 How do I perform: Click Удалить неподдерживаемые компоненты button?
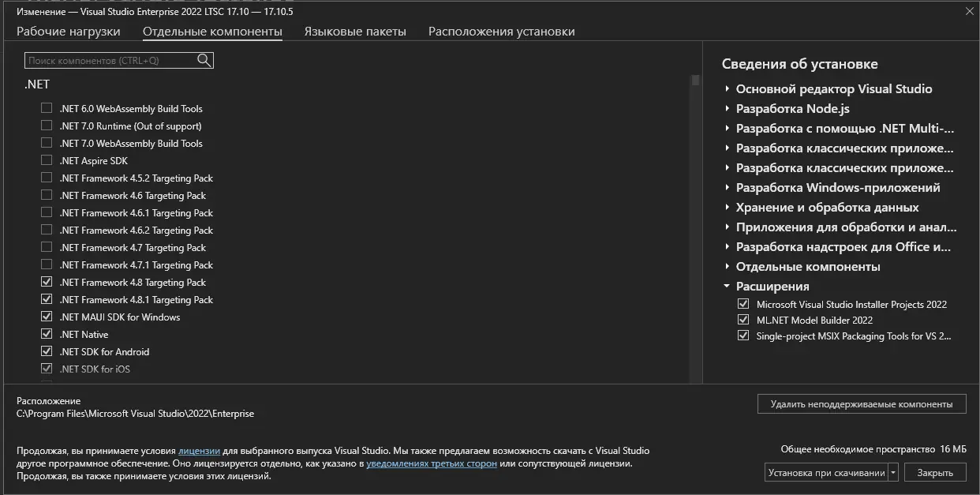pyautogui.click(x=862, y=403)
